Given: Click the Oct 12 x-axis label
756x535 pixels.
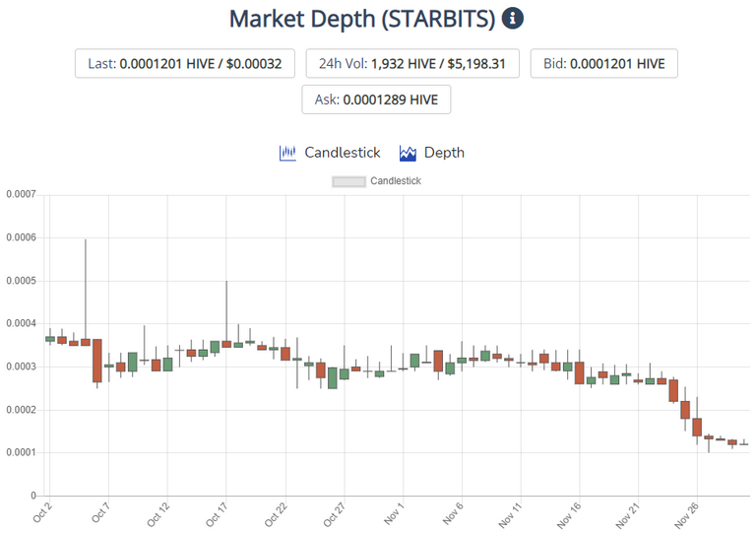Looking at the screenshot, I should click(158, 514).
